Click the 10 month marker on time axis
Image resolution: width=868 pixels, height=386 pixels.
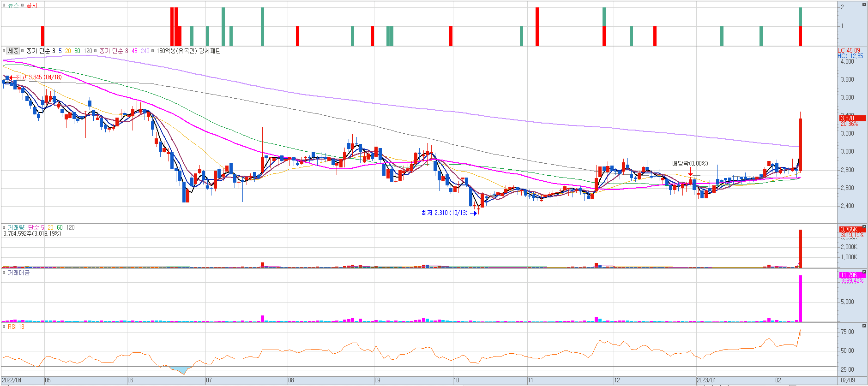click(x=456, y=380)
